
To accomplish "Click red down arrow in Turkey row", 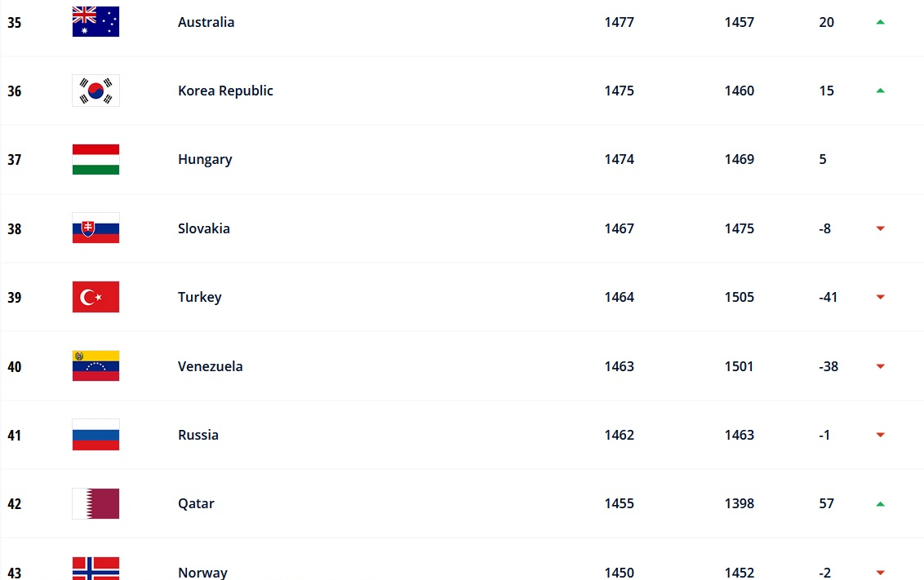I will pos(880,297).
